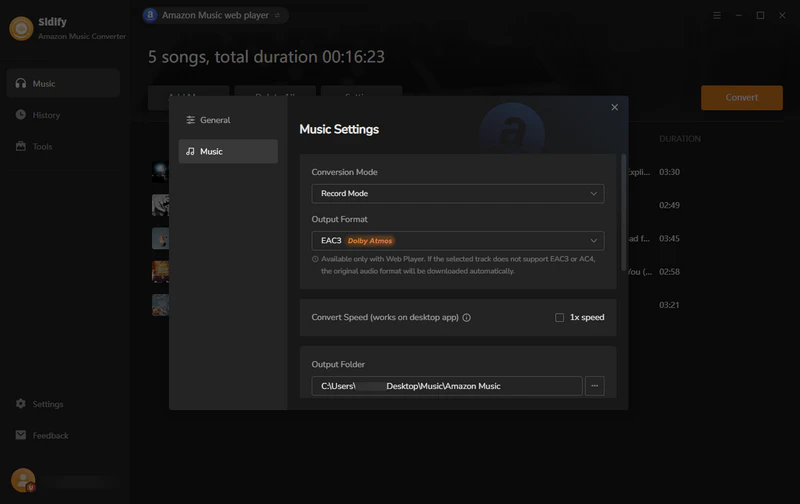Open the hamburger menu in the title bar

coord(717,15)
